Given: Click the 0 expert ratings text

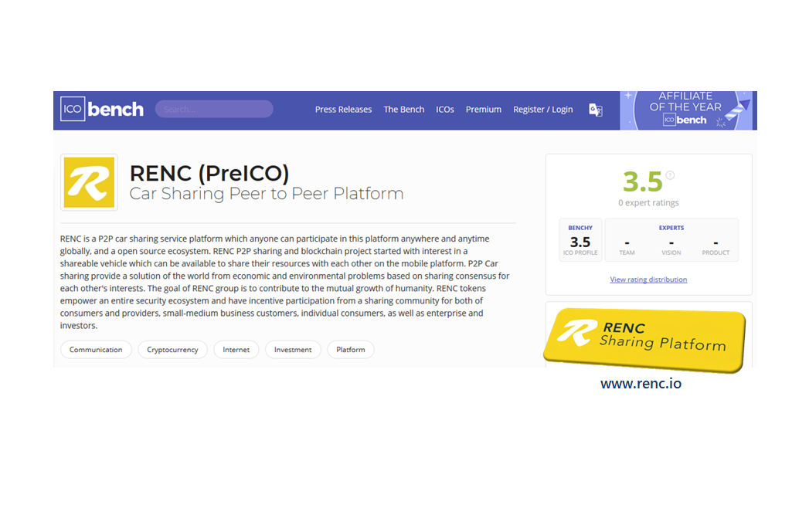Looking at the screenshot, I should (x=648, y=202).
